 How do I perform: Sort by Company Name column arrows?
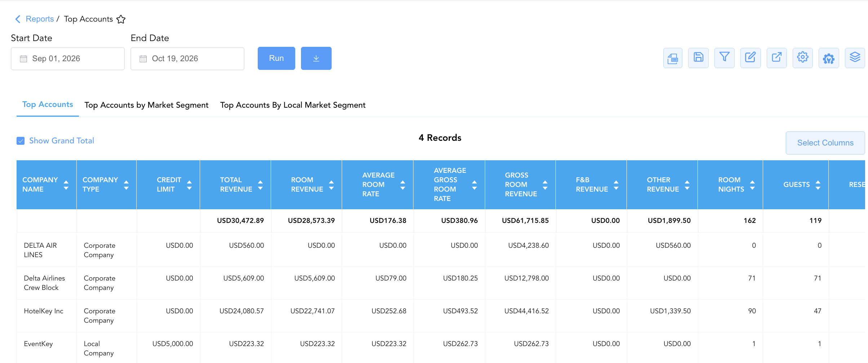66,185
